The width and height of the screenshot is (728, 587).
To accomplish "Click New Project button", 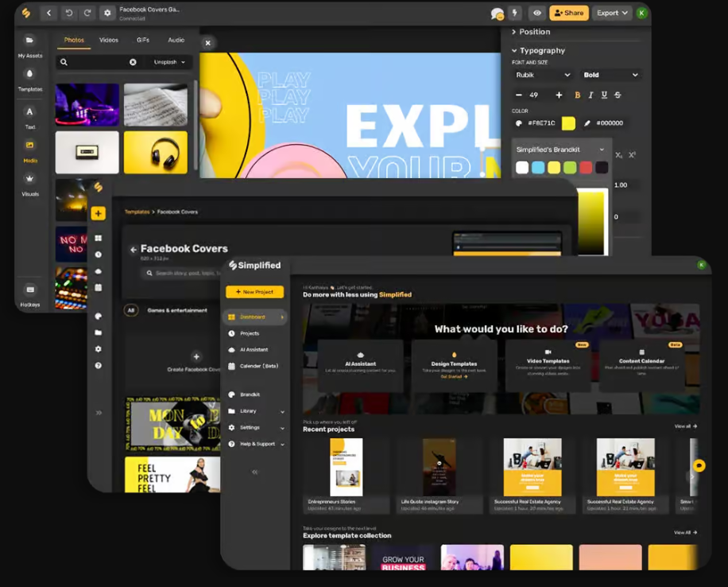I will (x=254, y=292).
